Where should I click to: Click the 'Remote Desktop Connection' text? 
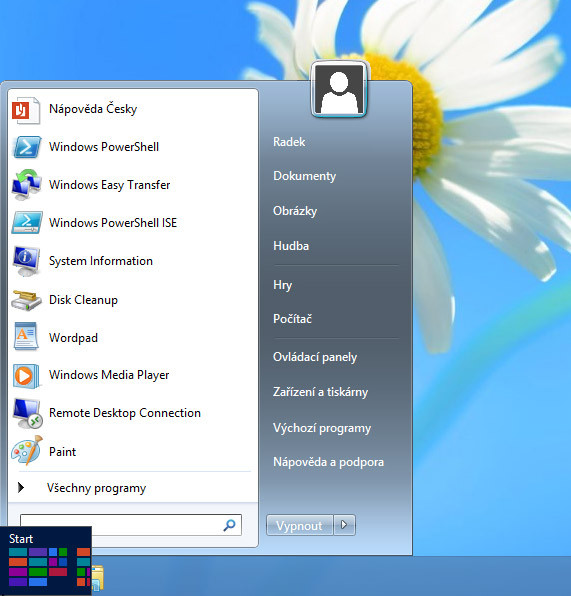125,413
